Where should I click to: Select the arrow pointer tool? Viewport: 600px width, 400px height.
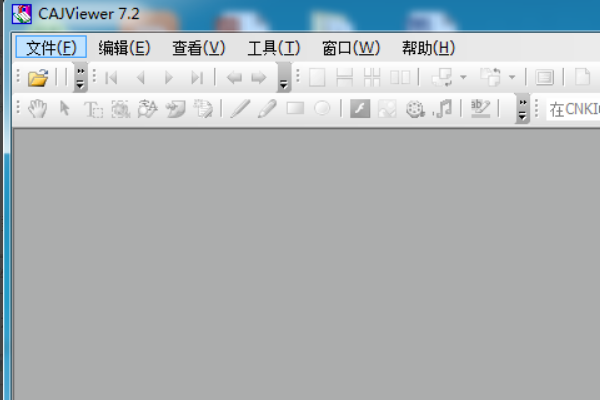65,109
